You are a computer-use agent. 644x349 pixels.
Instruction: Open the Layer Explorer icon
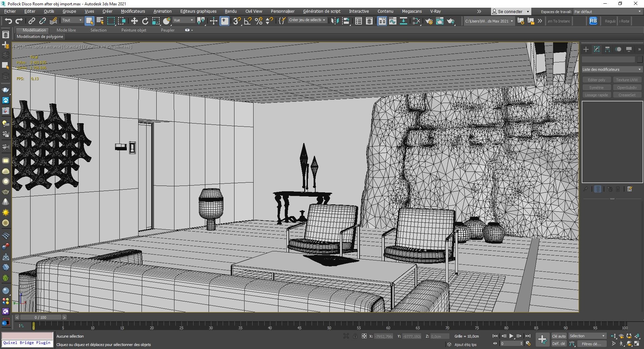369,21
